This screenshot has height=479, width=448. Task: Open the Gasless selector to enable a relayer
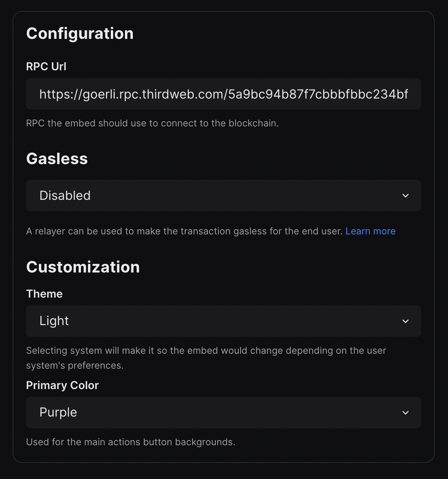click(x=223, y=196)
